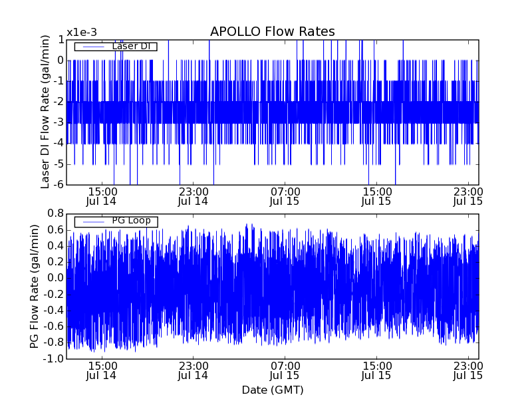
Task: Click the 0.0 tick on PG axis
Action: coord(55,278)
